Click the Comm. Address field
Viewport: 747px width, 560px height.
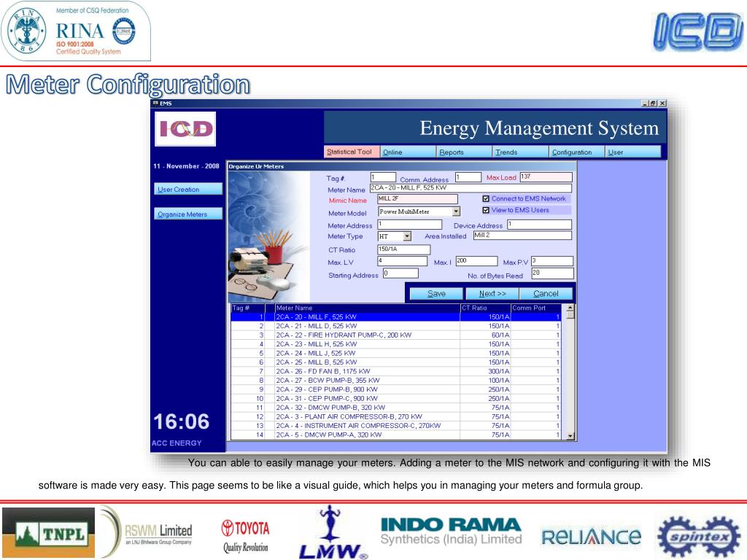468,177
